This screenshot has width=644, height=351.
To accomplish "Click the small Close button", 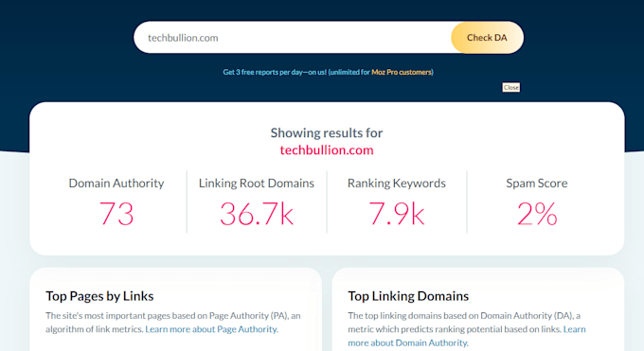I will tap(510, 87).
